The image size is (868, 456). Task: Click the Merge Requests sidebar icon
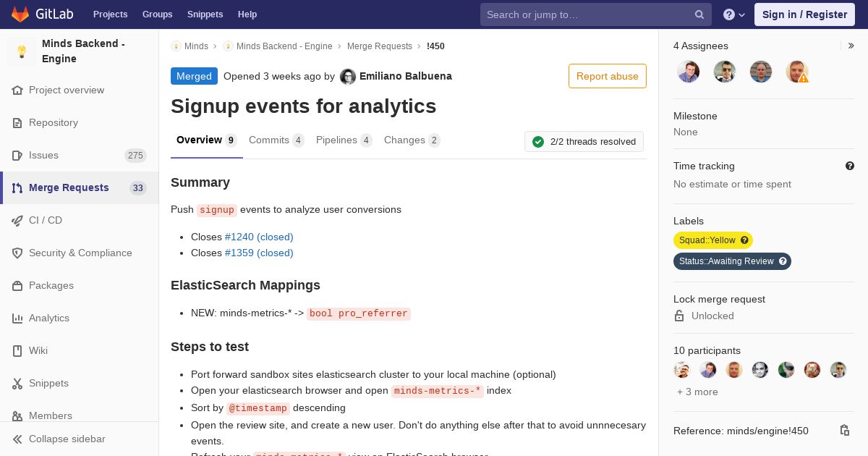point(17,188)
